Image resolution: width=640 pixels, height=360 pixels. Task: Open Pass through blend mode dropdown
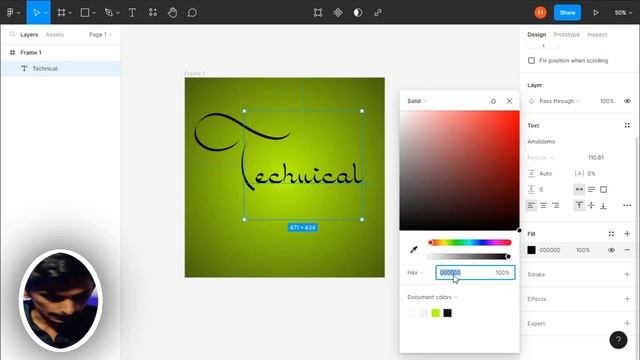click(x=560, y=101)
